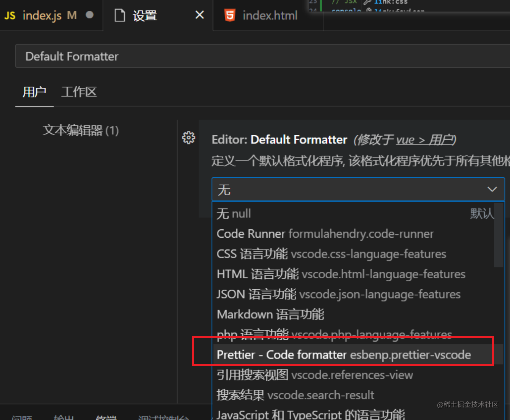510x420 pixels.
Task: Click the document icon on 设置 tab
Action: [x=120, y=16]
